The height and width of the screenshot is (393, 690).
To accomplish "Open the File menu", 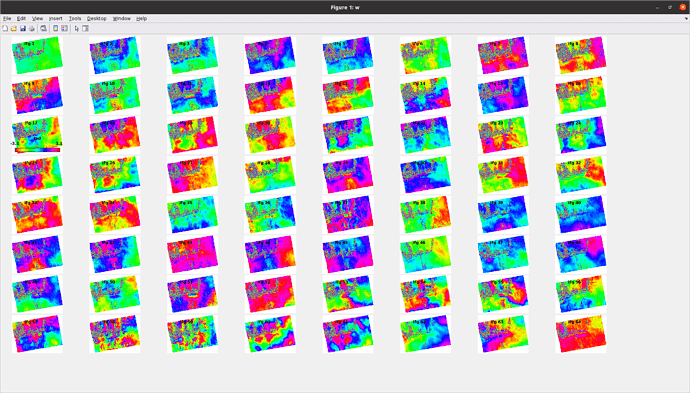I will point(7,18).
